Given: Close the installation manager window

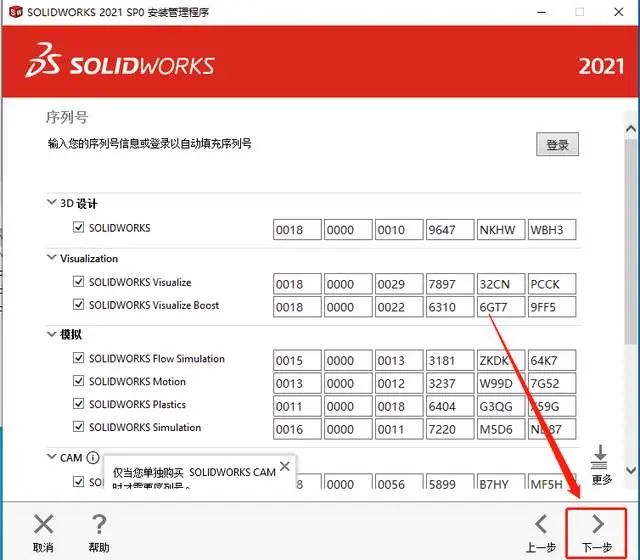Looking at the screenshot, I should [619, 12].
